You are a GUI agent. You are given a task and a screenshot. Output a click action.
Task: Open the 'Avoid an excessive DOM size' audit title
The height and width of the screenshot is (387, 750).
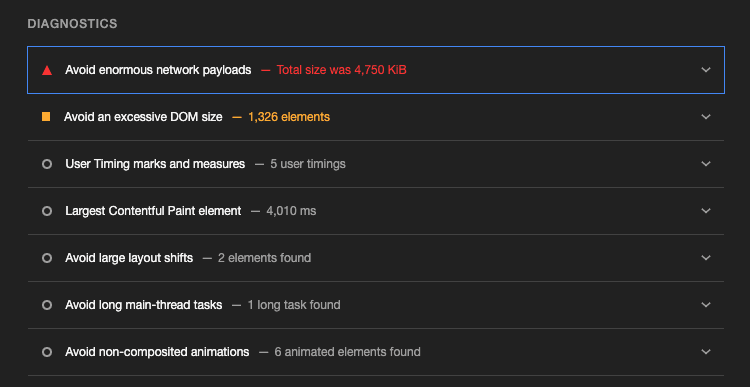tap(143, 117)
